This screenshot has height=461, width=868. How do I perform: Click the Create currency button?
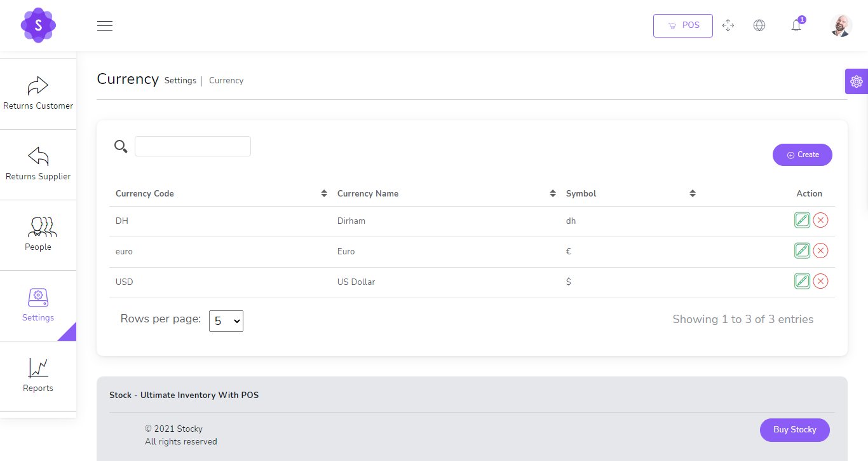[x=802, y=155]
